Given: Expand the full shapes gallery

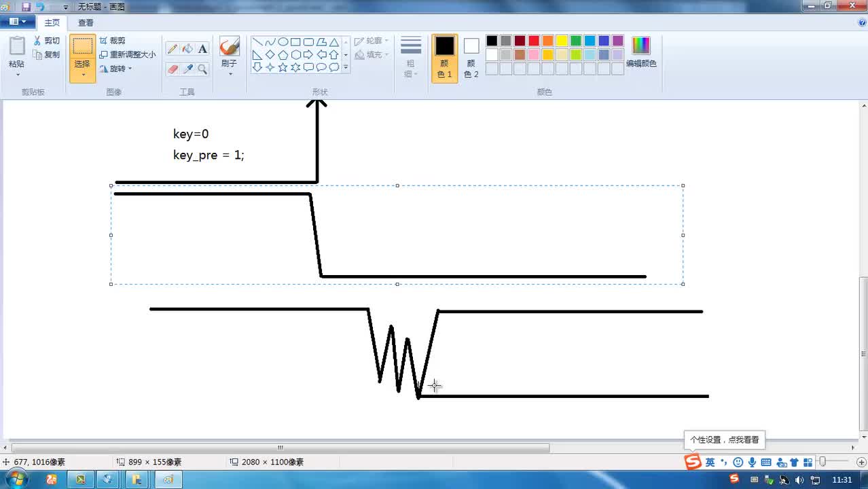Looking at the screenshot, I should [x=346, y=67].
